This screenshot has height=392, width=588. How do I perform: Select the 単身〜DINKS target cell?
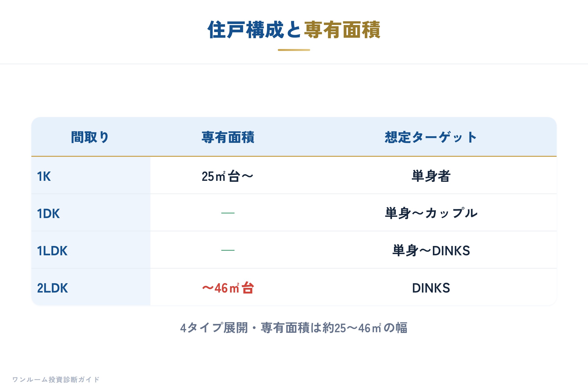tap(431, 250)
